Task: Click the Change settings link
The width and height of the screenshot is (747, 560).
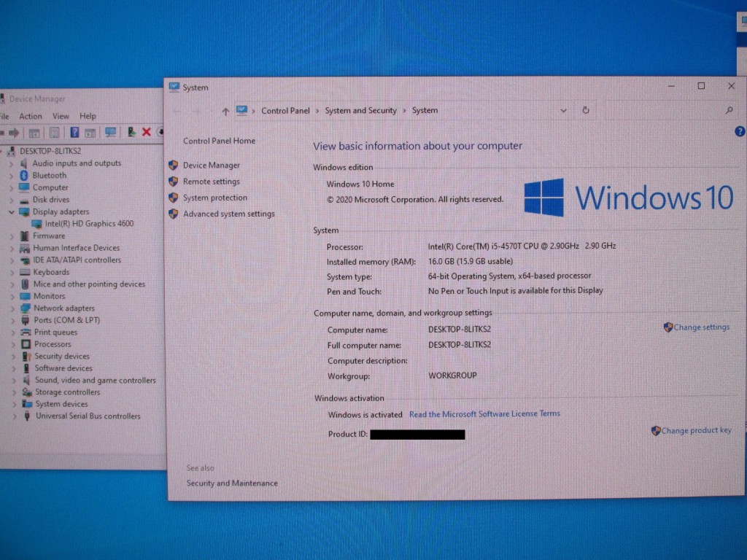Action: coord(701,327)
